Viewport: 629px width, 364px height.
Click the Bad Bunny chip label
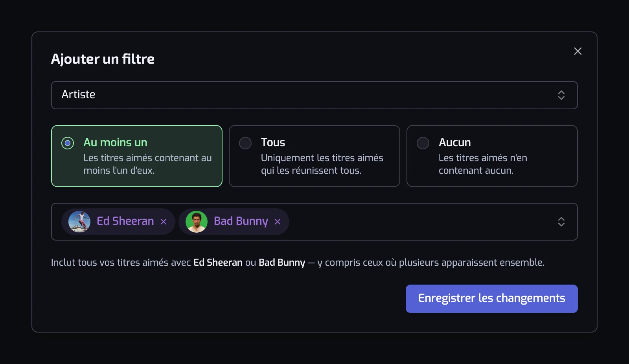tap(241, 221)
